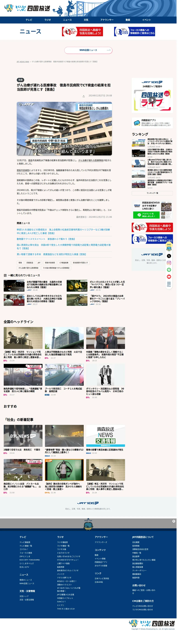
Task: Open the X (Twitter) SNS icon
Action: tap(169, 256)
